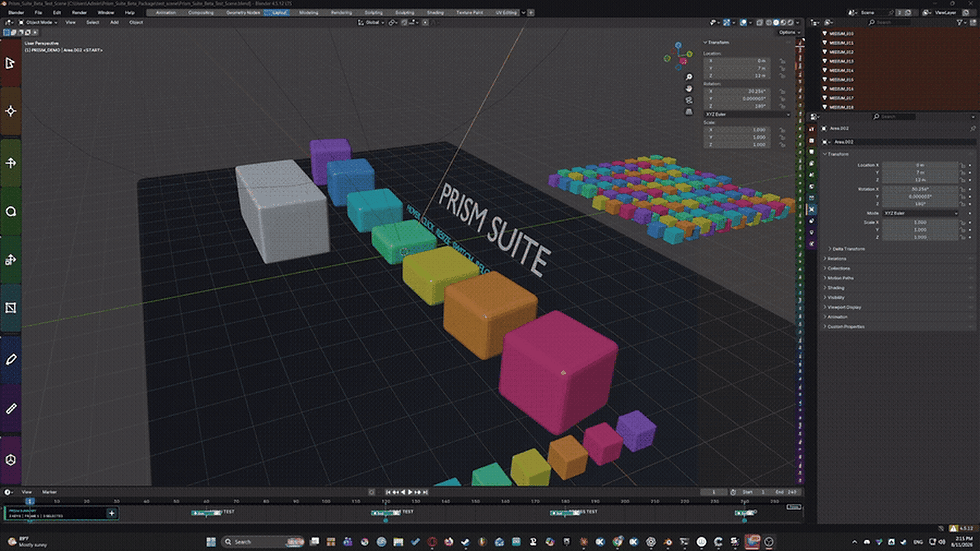
Task: Pick the Rotate tool in left toolbar
Action: tap(11, 212)
